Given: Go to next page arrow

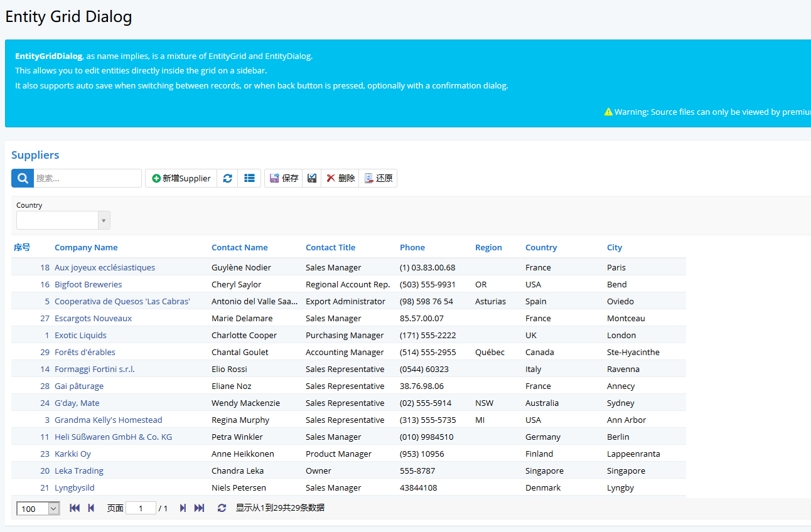Looking at the screenshot, I should pos(183,508).
